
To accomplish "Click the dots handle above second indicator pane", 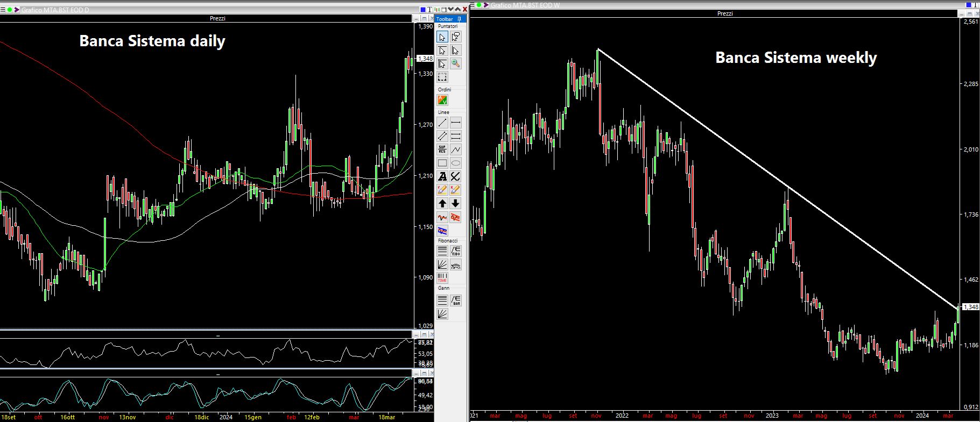I will pyautogui.click(x=217, y=374).
